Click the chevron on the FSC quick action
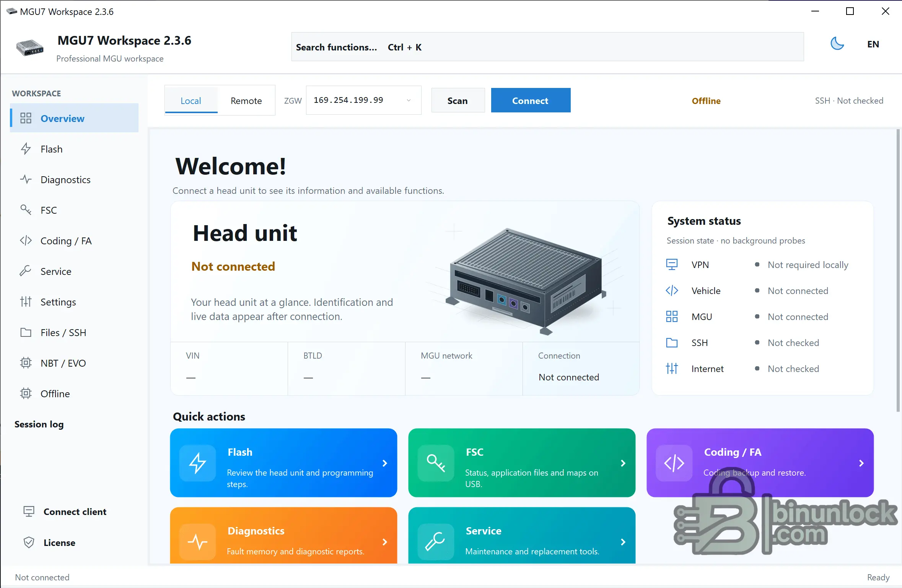Screen dimensions: 902x588 pos(623,463)
